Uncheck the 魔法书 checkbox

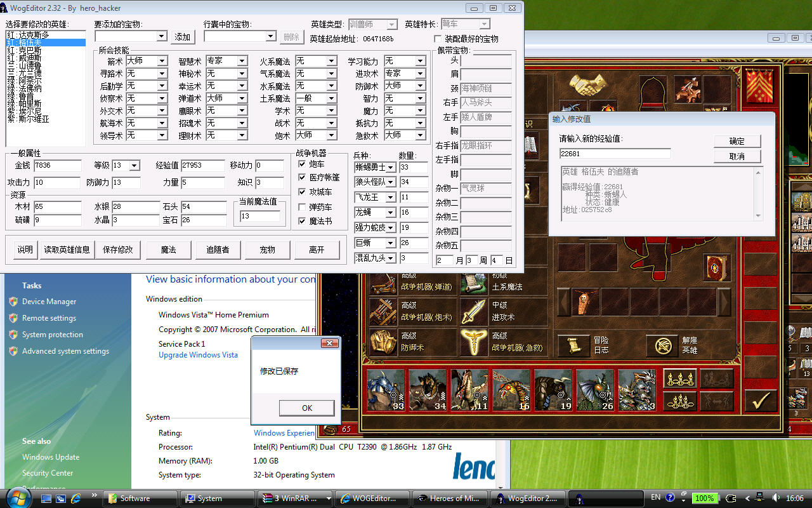pos(303,221)
